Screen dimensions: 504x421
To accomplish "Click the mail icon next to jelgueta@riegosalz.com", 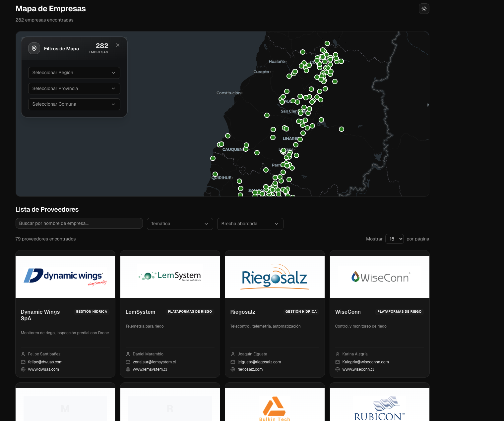I will coord(233,362).
